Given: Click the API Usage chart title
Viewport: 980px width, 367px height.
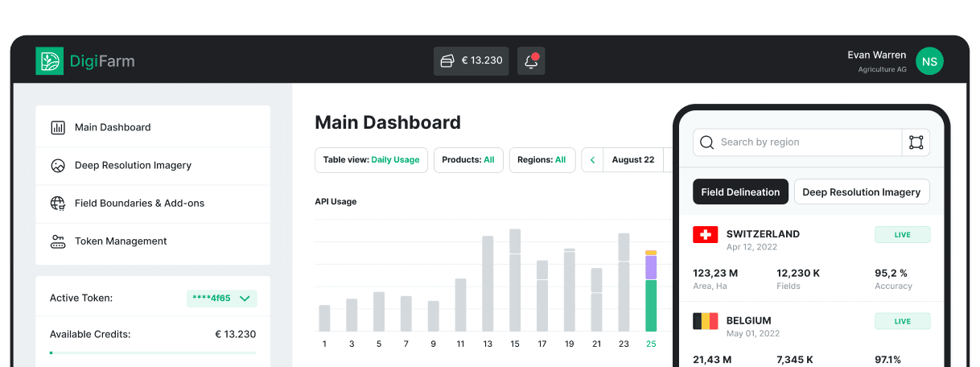Looking at the screenshot, I should click(x=336, y=201).
